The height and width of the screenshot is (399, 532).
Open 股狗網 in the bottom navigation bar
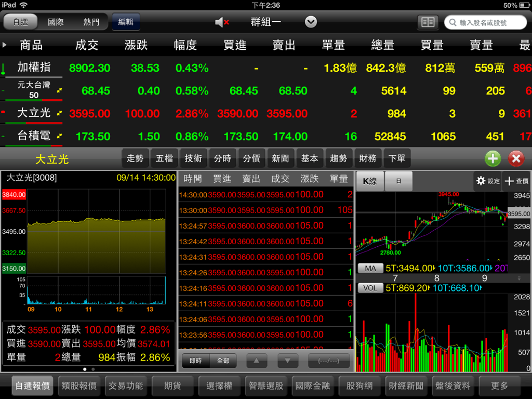(x=360, y=386)
